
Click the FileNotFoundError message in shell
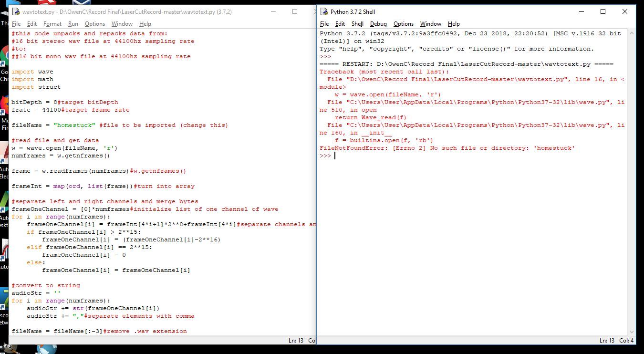click(x=447, y=148)
